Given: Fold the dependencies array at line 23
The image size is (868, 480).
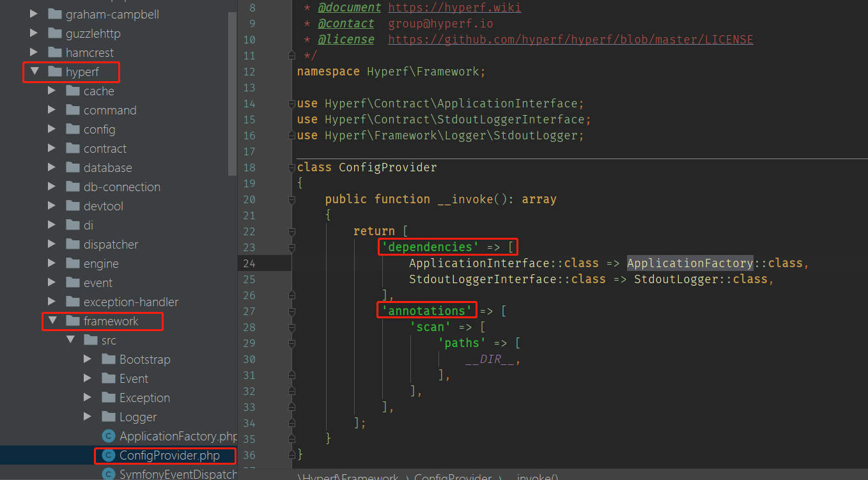Looking at the screenshot, I should point(292,247).
